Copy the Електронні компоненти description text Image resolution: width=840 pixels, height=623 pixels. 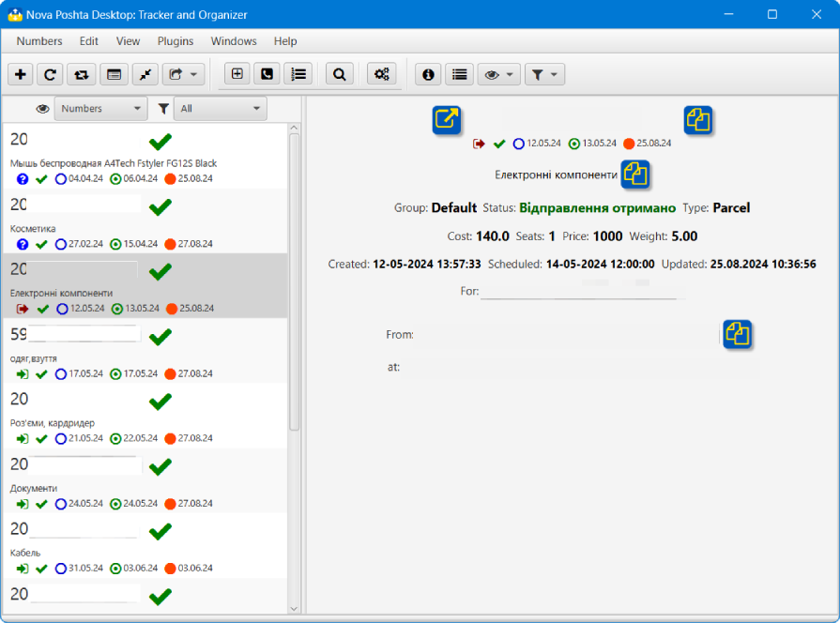[x=635, y=175]
